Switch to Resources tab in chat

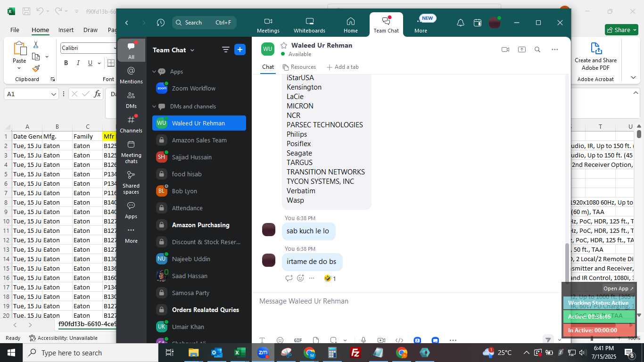299,67
